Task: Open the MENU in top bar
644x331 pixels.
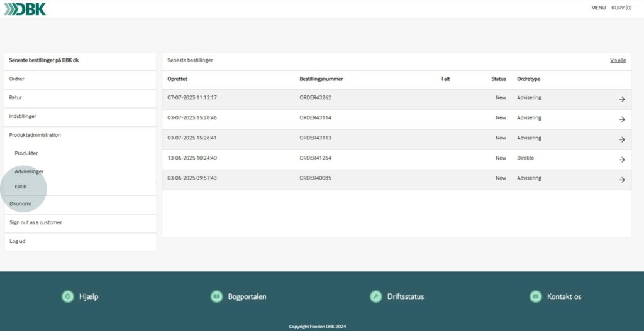Action: click(598, 8)
